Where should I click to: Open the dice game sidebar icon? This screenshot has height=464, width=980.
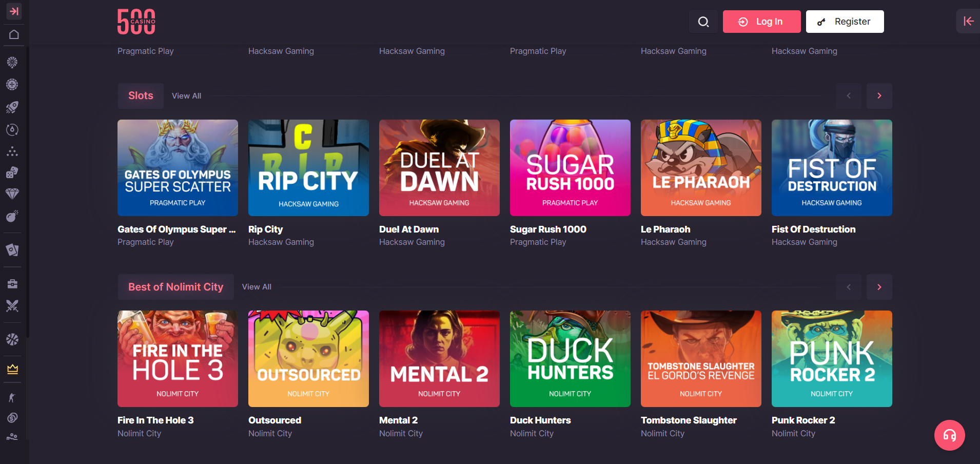click(x=12, y=172)
